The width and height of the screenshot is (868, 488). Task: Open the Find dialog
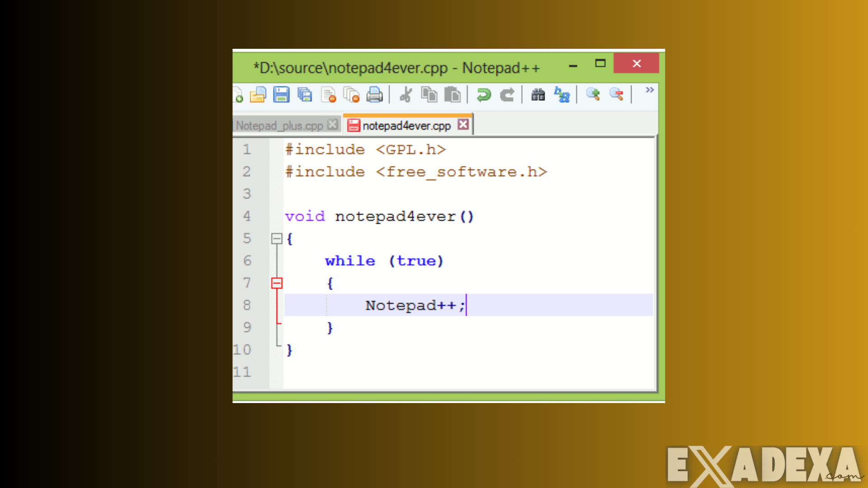pyautogui.click(x=538, y=95)
